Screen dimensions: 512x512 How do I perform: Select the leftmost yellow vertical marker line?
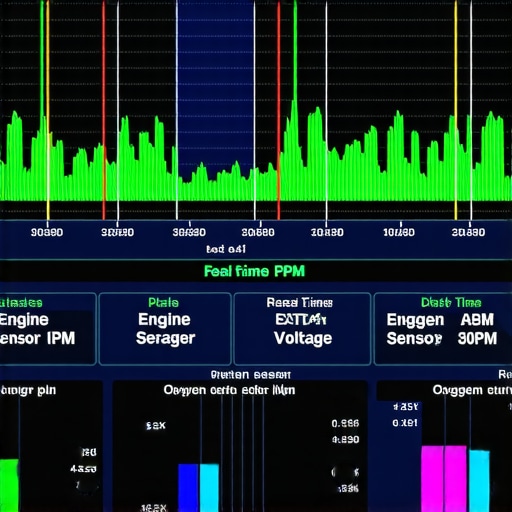48,110
